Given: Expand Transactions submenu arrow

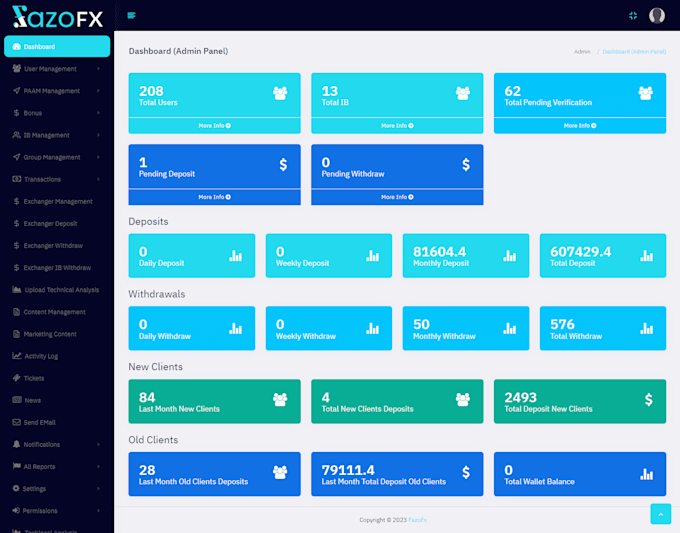Looking at the screenshot, I should click(x=98, y=179).
